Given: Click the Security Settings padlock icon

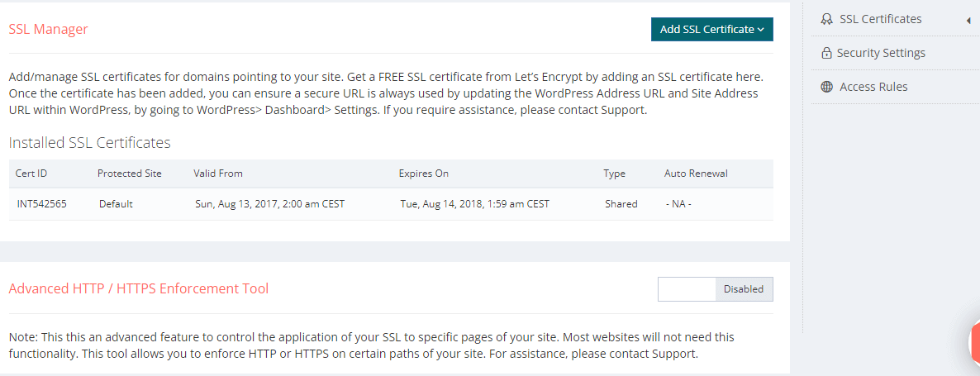Looking at the screenshot, I should tap(826, 53).
